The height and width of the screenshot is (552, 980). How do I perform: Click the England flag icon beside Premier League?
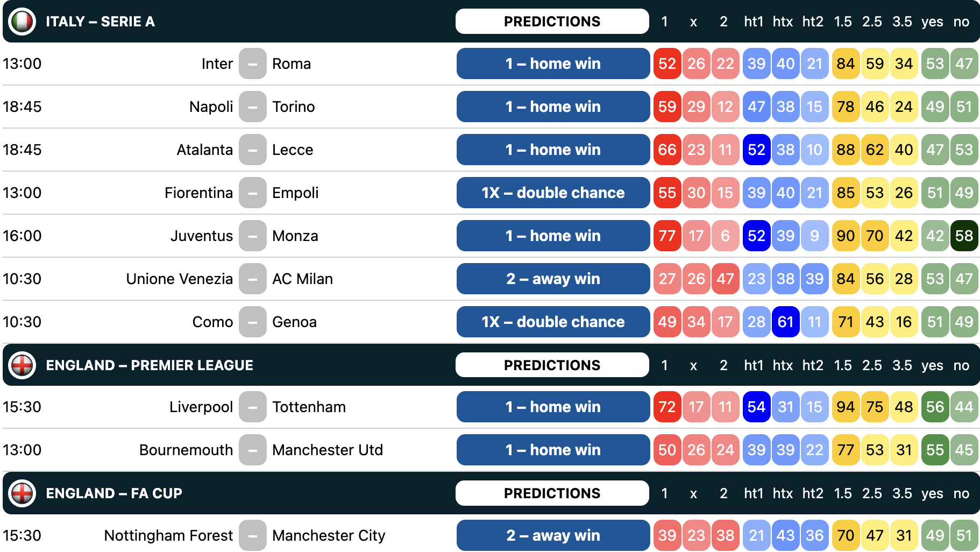(x=22, y=365)
